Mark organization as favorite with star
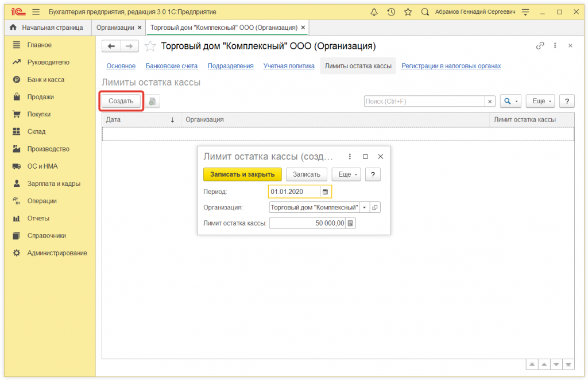The image size is (588, 381). pyautogui.click(x=150, y=46)
